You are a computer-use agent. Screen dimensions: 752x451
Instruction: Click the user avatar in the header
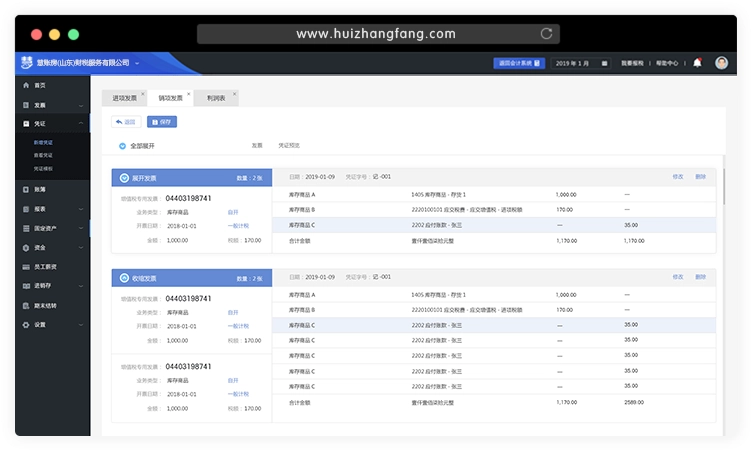[721, 63]
